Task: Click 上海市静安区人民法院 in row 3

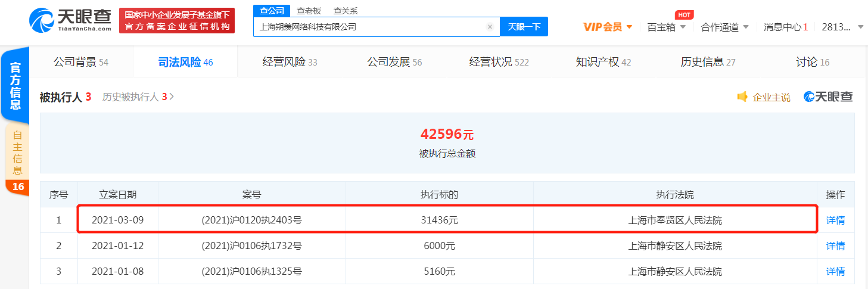Action: click(x=675, y=271)
